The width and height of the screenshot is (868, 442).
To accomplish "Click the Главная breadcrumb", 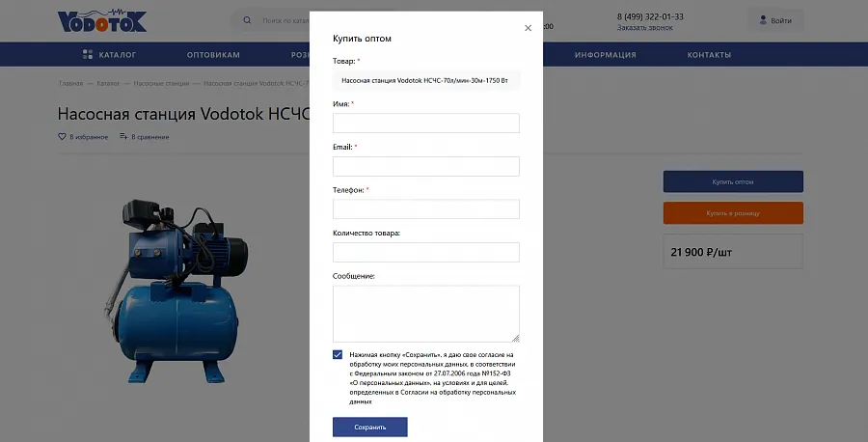I will tap(70, 83).
